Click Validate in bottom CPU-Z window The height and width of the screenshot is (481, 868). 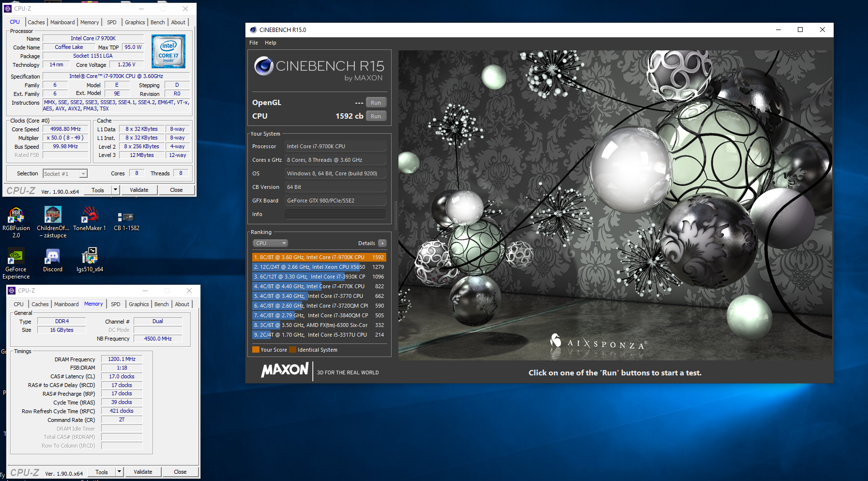pos(143,472)
